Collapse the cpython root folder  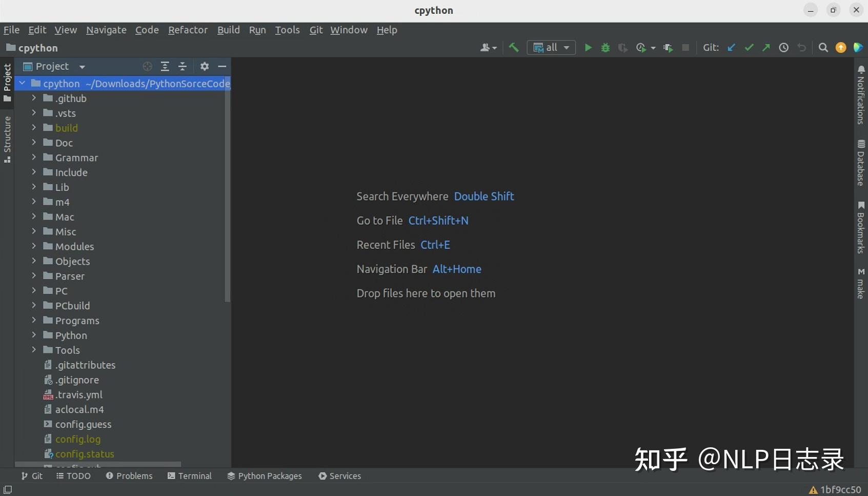tap(23, 83)
